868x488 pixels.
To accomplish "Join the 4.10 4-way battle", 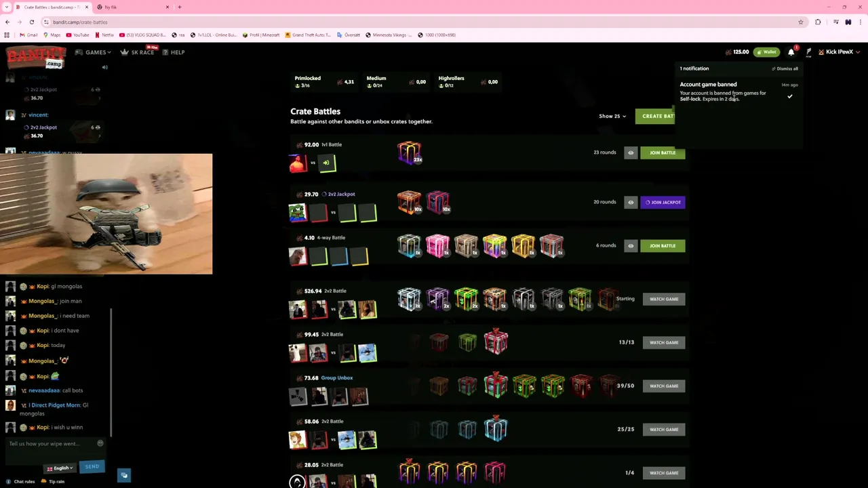I will point(663,245).
